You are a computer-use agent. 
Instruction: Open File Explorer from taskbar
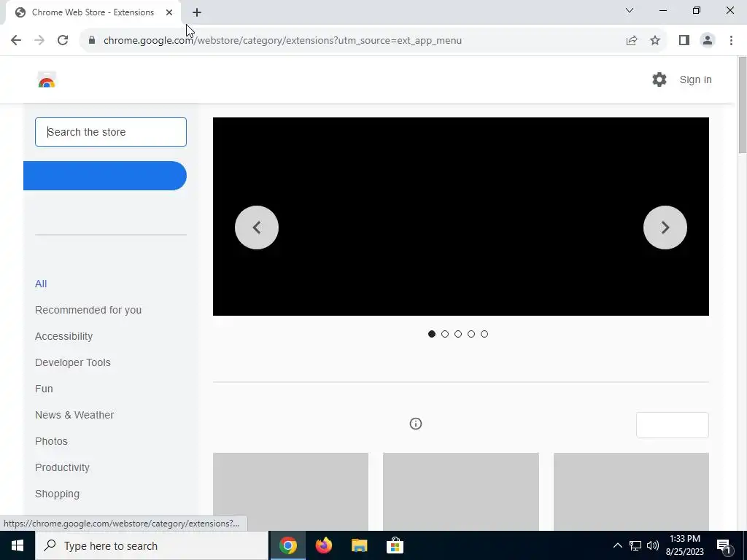(359, 545)
